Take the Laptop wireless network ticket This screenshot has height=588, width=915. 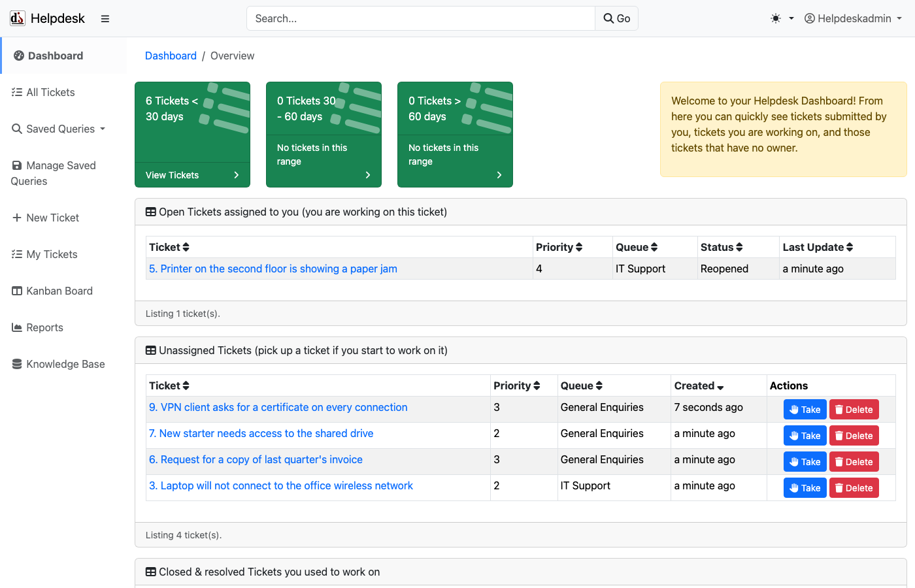coord(805,488)
